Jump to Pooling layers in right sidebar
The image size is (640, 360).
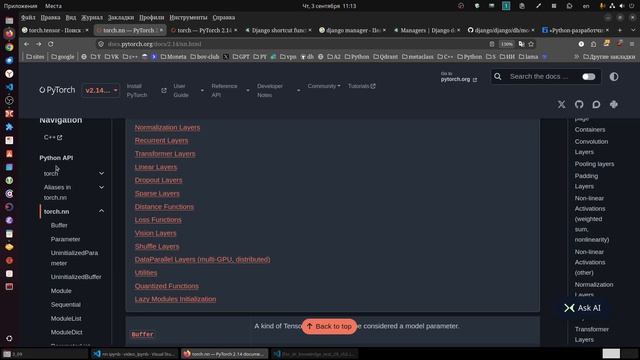pyautogui.click(x=594, y=164)
